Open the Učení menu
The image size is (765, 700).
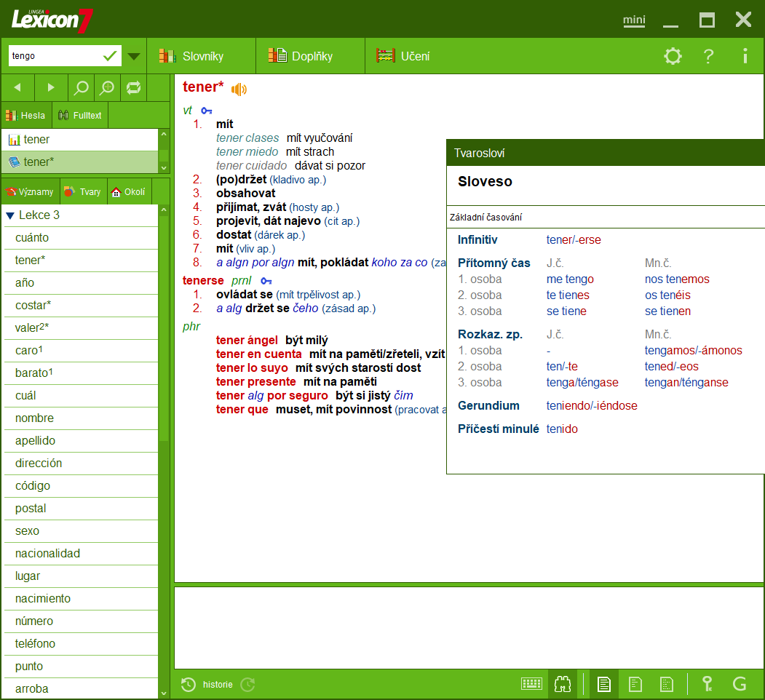(403, 56)
